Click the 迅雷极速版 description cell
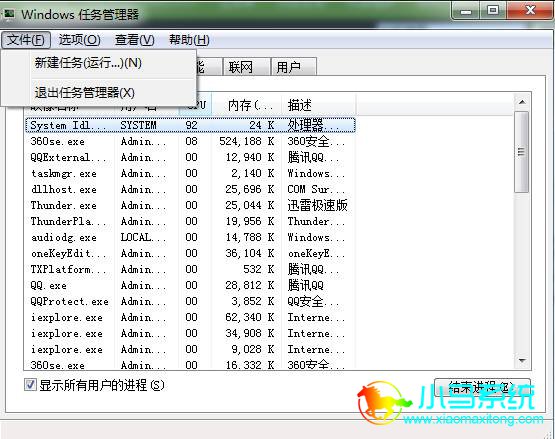 coord(317,205)
